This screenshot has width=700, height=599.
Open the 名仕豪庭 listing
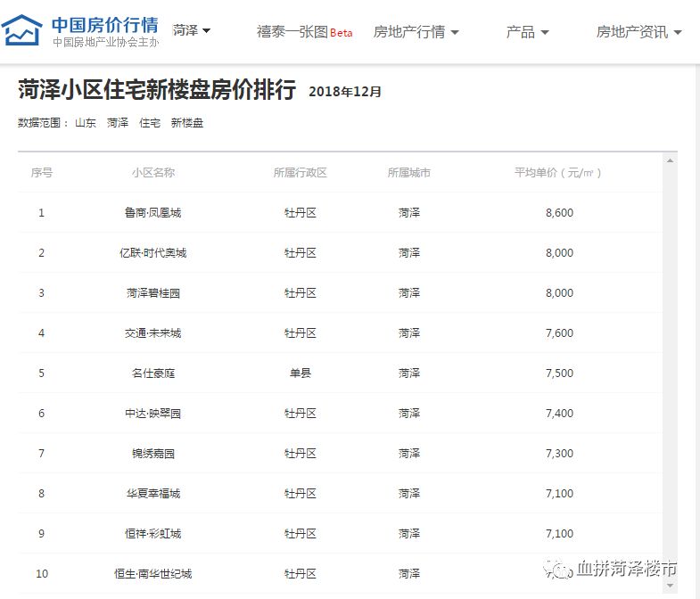tap(152, 373)
